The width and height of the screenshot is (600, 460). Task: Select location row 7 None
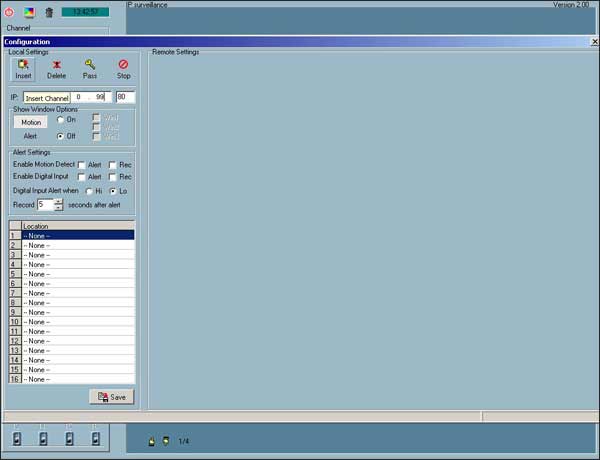pos(78,293)
